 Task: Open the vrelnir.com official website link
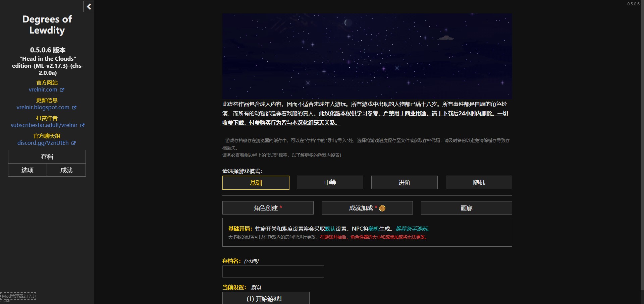tap(43, 89)
